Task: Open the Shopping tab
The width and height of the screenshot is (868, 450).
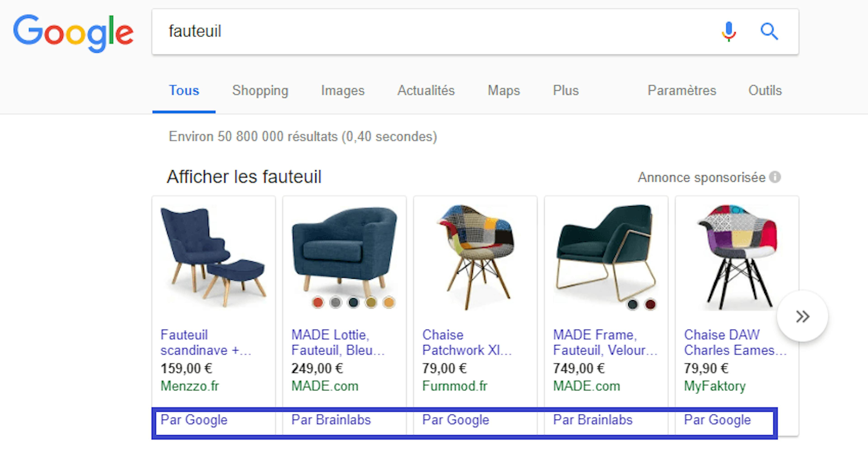Action: coord(260,90)
